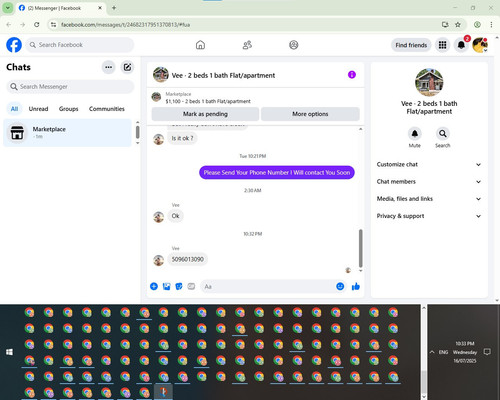Select the Please Send Your Phone Number message
Screen dimensions: 500x400
(x=277, y=172)
